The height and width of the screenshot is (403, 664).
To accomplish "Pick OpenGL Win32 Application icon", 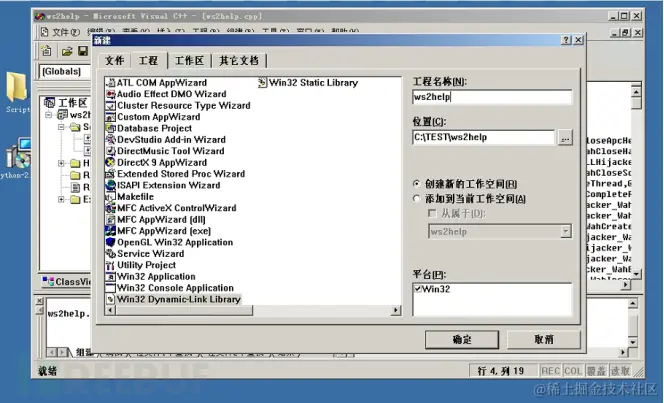I will pos(111,243).
